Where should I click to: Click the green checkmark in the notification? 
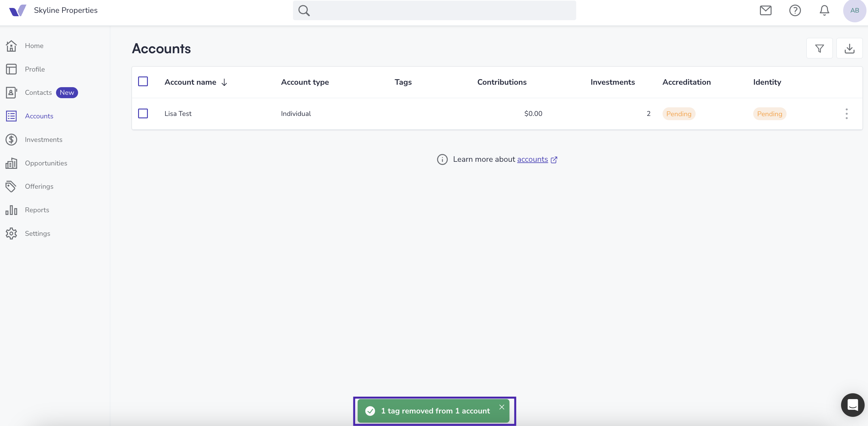tap(370, 411)
